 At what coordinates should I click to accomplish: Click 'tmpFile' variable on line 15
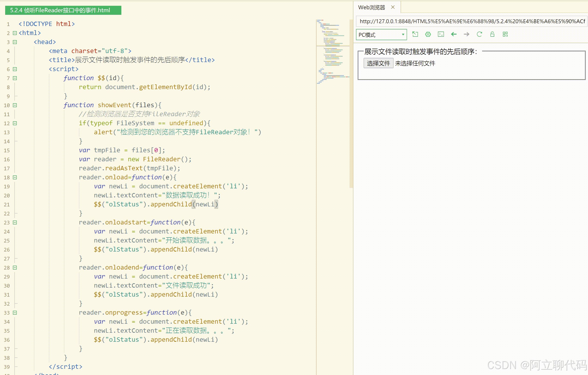click(x=107, y=150)
